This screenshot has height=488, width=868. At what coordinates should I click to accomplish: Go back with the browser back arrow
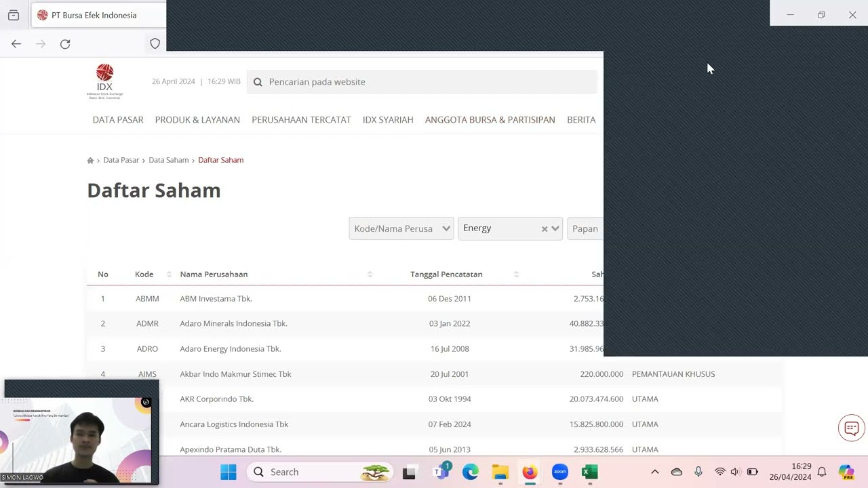pos(16,44)
